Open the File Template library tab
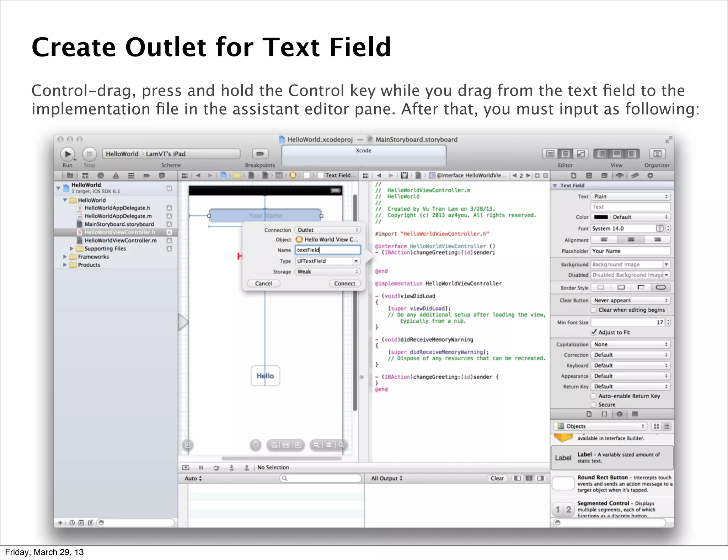This screenshot has width=728, height=560. [589, 414]
